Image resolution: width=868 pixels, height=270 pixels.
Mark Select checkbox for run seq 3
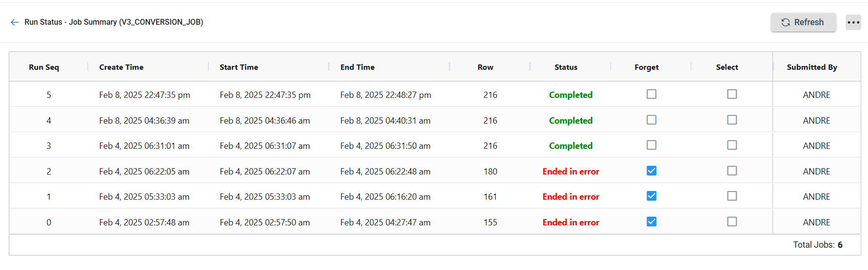pos(732,145)
